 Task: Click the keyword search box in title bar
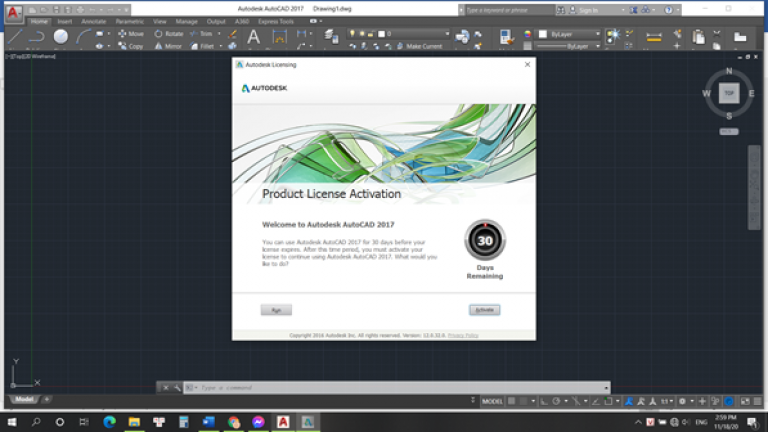click(509, 10)
